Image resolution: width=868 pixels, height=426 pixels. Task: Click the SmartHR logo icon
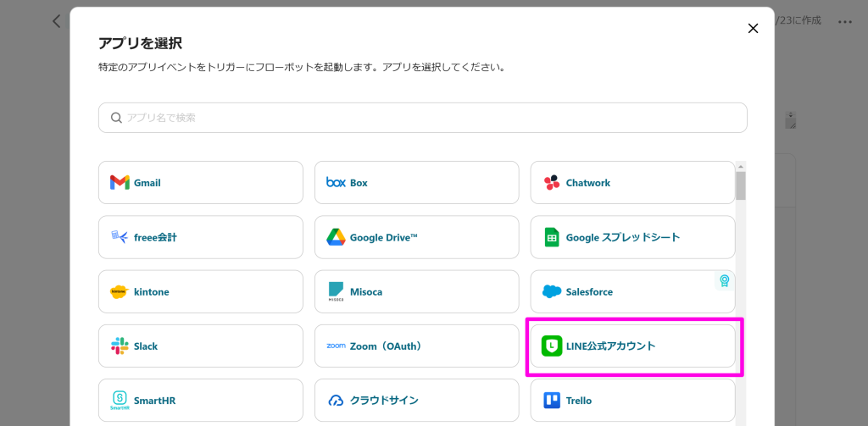tap(120, 400)
